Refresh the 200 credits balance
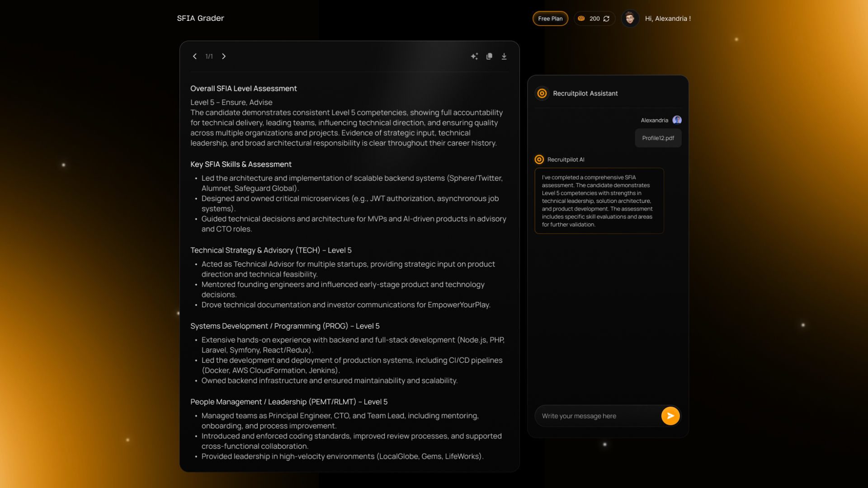 (x=607, y=19)
